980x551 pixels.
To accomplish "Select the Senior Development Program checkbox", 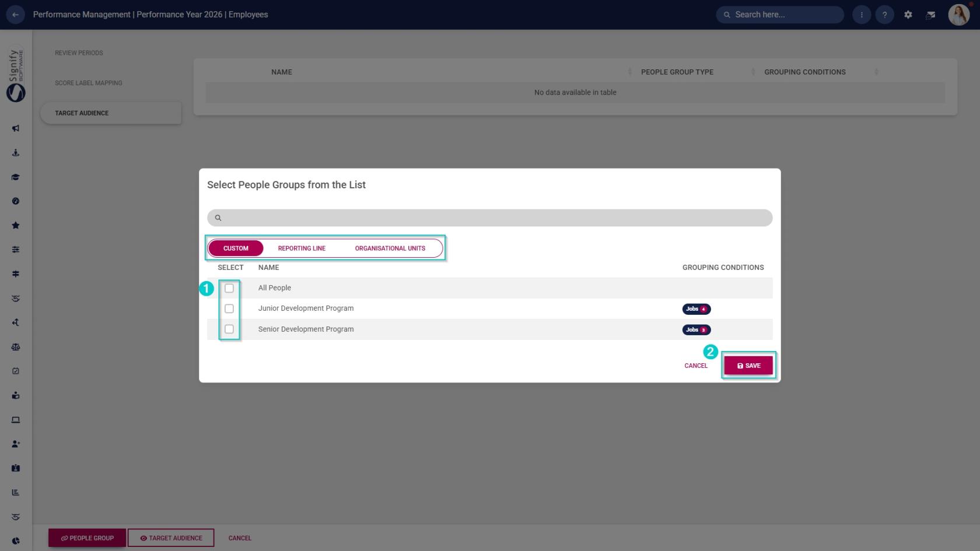I will 229,329.
